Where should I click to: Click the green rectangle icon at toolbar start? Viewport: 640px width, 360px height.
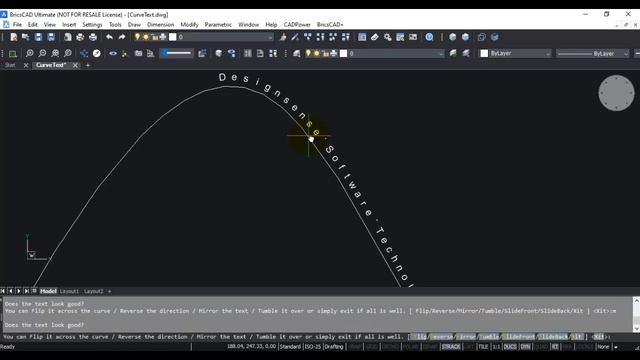13,53
